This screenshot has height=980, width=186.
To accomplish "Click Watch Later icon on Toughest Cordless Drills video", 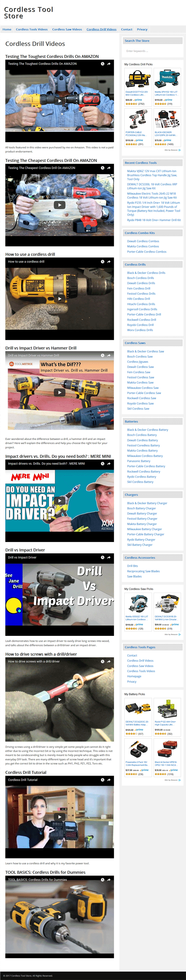I will tap(102, 64).
